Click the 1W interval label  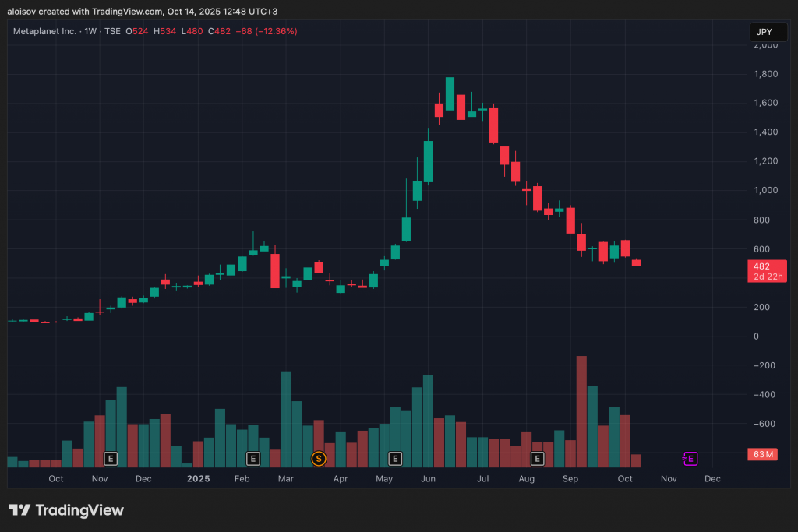90,31
